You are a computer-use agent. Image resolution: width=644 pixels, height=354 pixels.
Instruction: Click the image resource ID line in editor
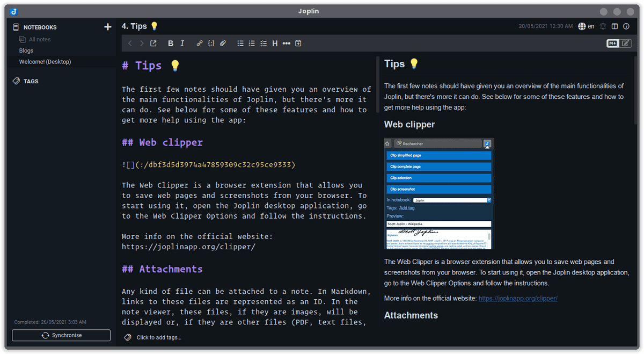click(x=208, y=164)
